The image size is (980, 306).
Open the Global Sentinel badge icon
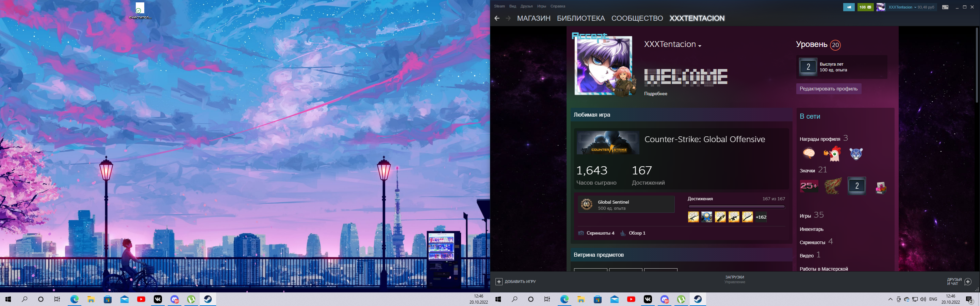click(586, 204)
